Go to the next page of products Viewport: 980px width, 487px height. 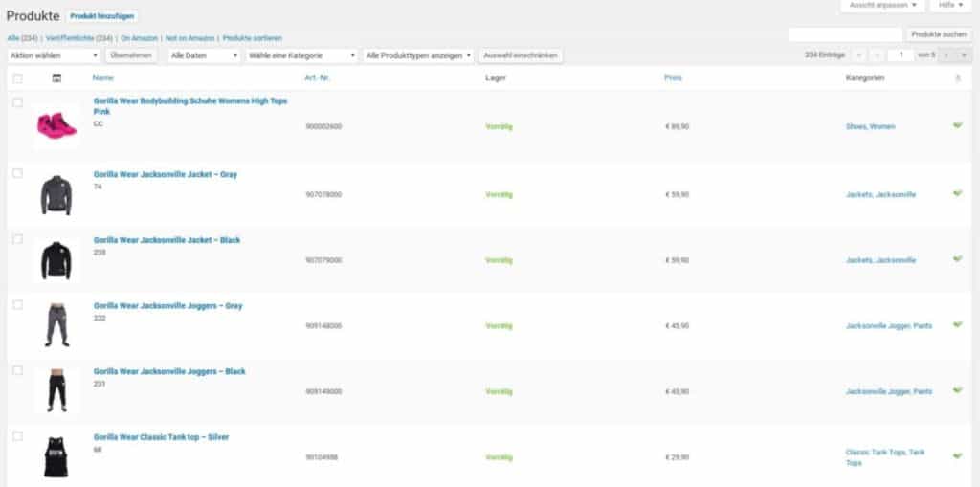pos(947,55)
